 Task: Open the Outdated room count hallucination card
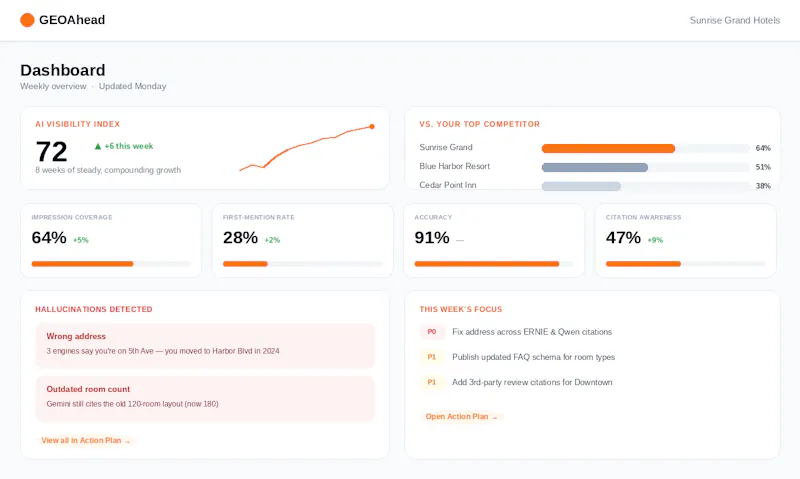205,398
